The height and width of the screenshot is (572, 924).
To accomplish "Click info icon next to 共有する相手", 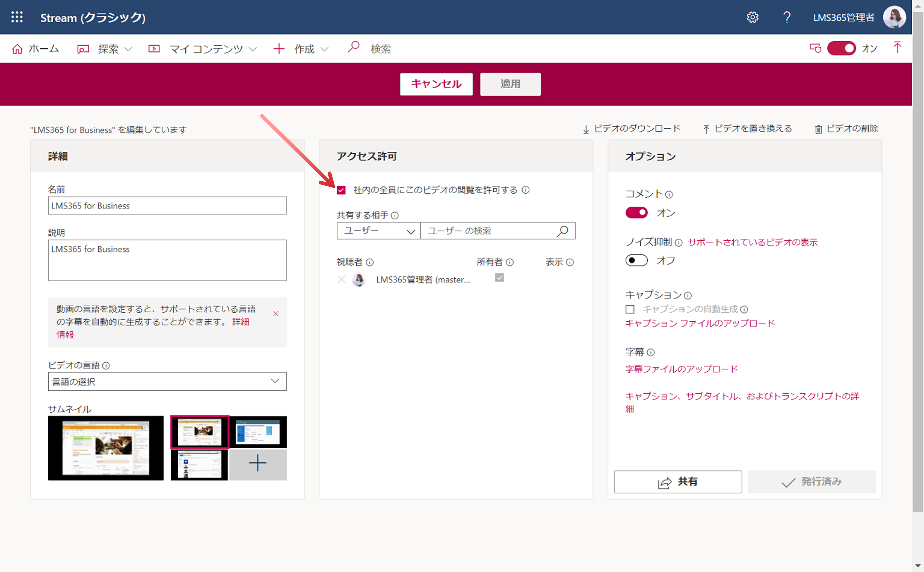I will (395, 216).
